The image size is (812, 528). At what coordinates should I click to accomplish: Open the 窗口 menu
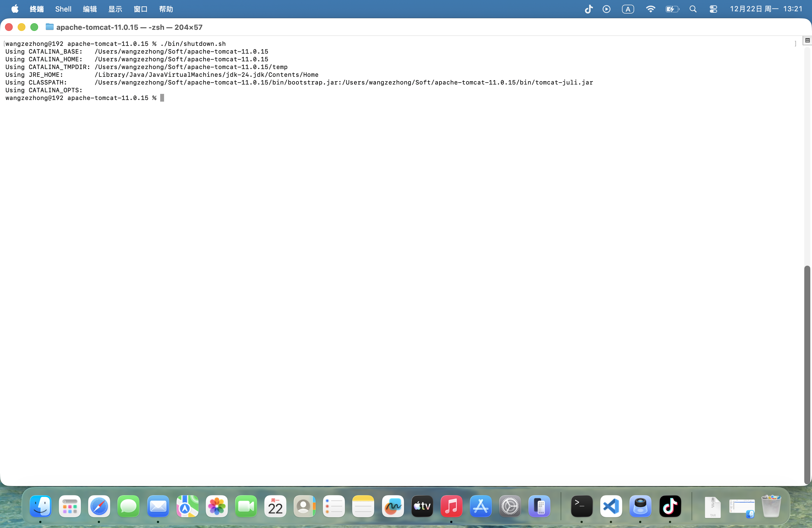[140, 9]
